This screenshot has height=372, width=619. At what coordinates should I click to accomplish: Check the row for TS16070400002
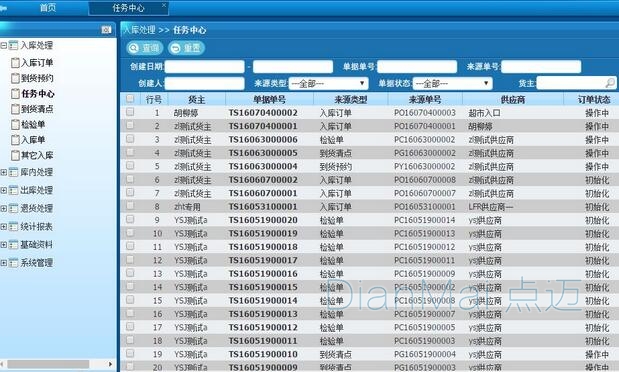pyautogui.click(x=130, y=112)
